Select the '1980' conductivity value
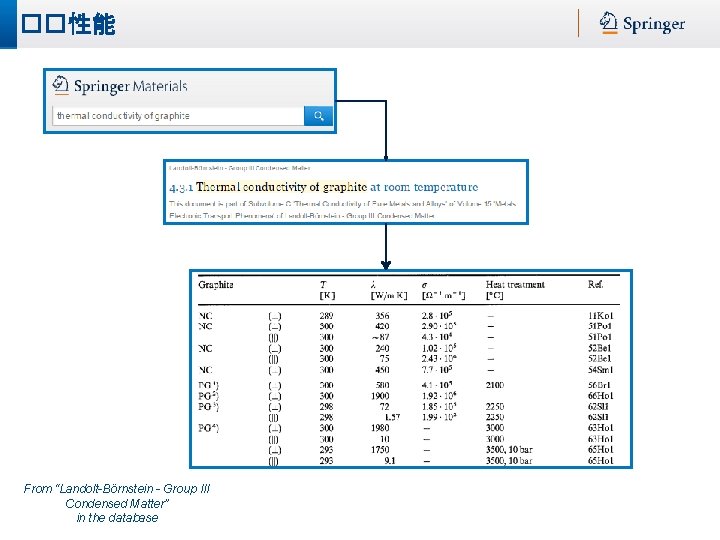 (380, 428)
